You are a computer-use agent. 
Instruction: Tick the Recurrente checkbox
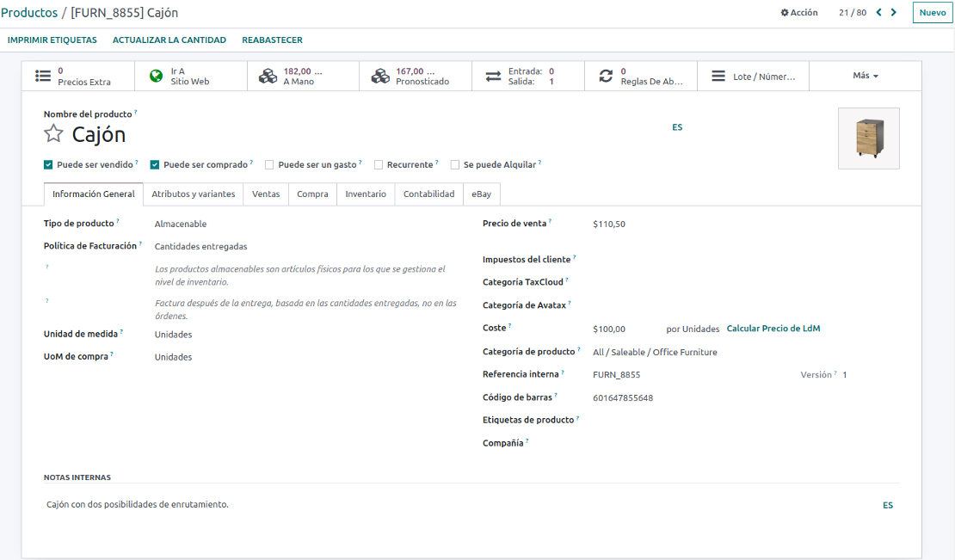pyautogui.click(x=379, y=164)
